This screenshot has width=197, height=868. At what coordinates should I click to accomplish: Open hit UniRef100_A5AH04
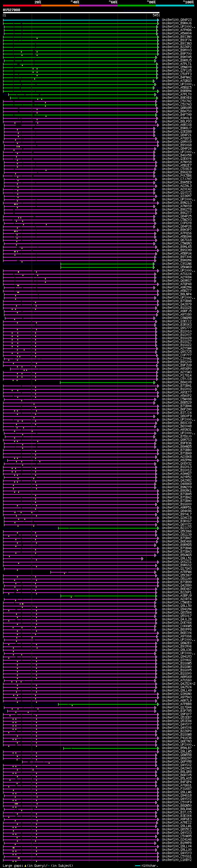[177, 34]
